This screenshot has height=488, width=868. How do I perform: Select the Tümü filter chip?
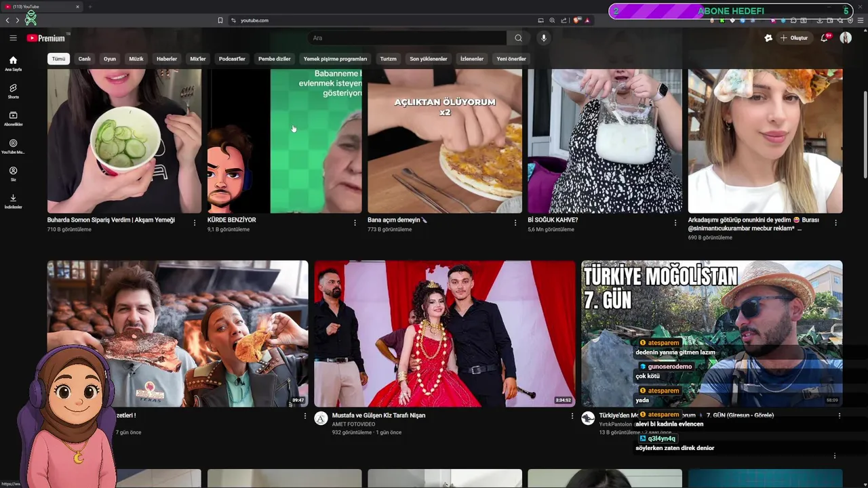(x=59, y=59)
